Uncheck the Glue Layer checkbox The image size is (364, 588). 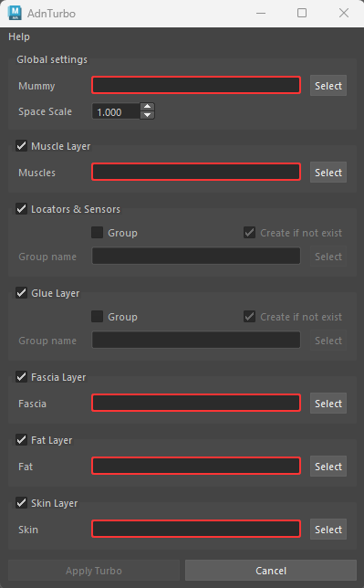[x=21, y=292]
